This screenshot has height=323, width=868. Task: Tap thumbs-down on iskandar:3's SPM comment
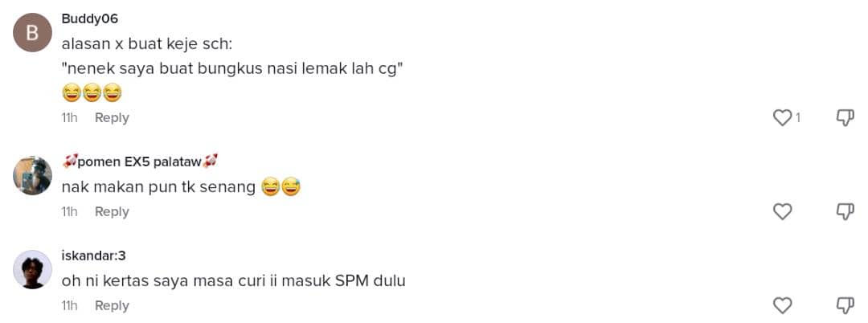click(x=845, y=305)
